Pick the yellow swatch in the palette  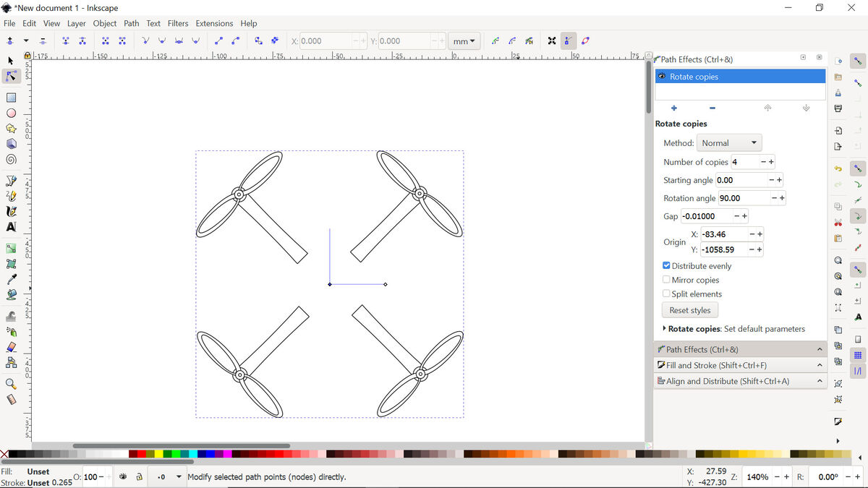[157, 454]
